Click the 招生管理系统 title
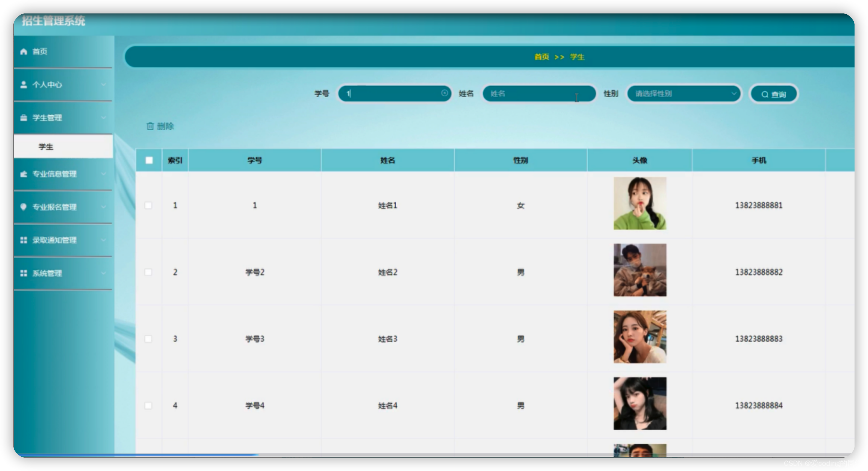Image resolution: width=868 pixels, height=471 pixels. [53, 21]
